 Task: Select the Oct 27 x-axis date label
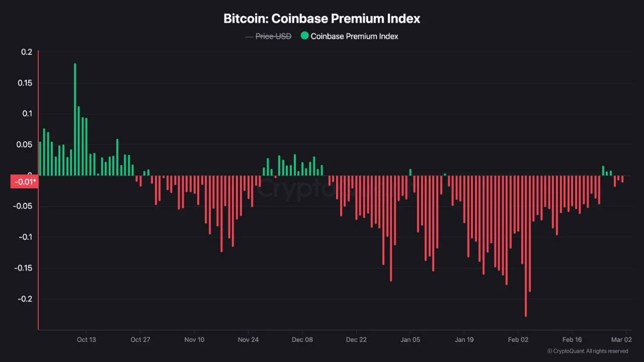(x=140, y=339)
